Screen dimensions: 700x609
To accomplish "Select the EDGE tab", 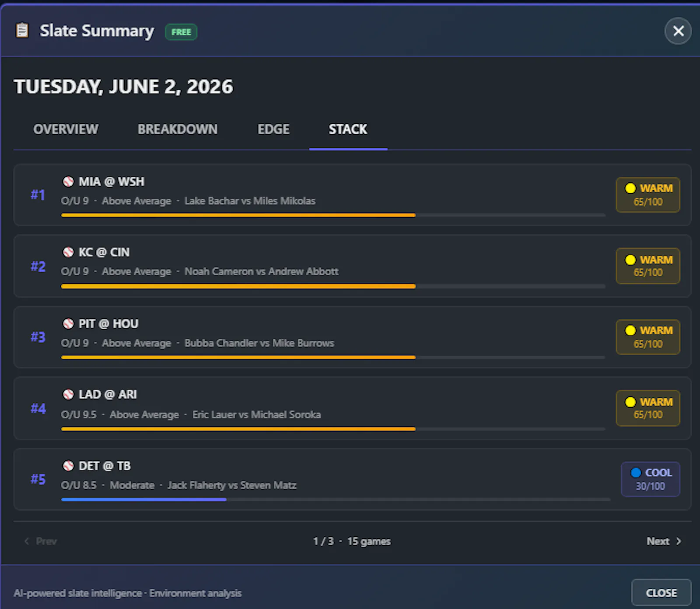I will [x=273, y=129].
